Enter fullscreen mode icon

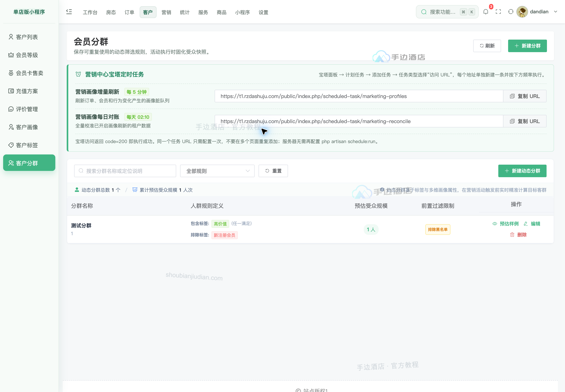tap(498, 12)
